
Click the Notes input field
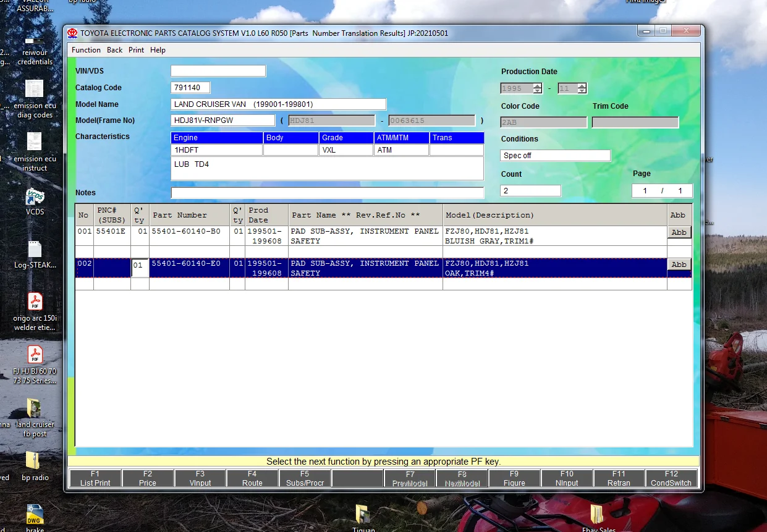pyautogui.click(x=328, y=193)
